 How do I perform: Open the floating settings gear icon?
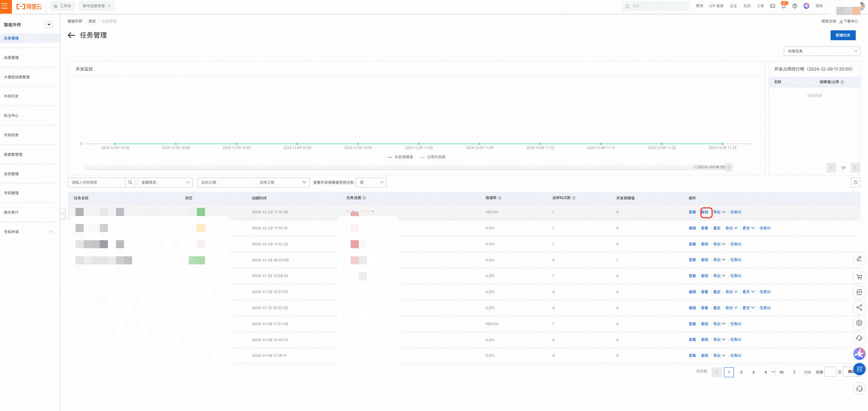[x=859, y=323]
